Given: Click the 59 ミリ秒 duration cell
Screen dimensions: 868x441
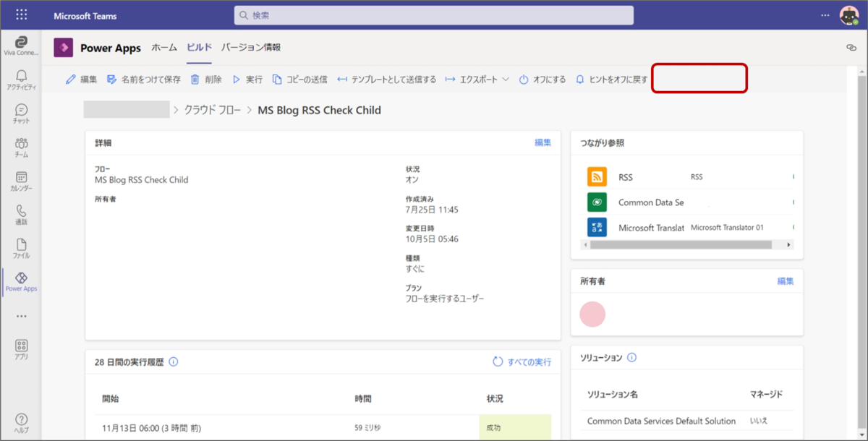Looking at the screenshot, I should [367, 428].
